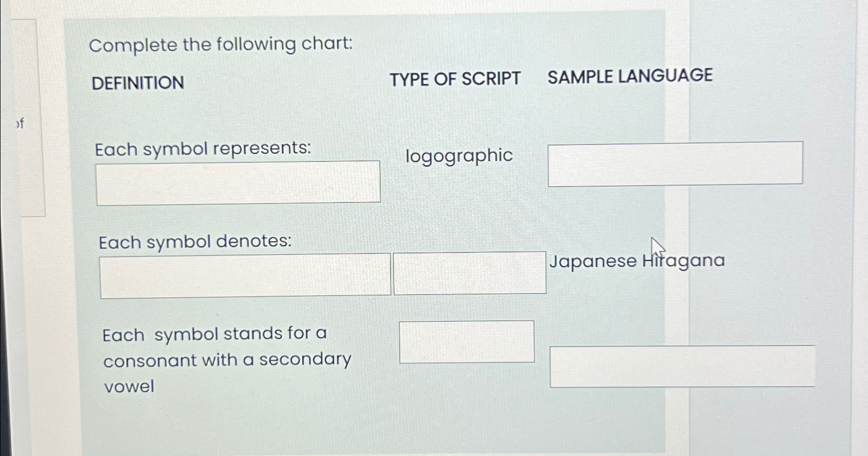Click the sample language box next to 'logographic'
Viewport: 868px width, 456px height.
pyautogui.click(x=676, y=163)
